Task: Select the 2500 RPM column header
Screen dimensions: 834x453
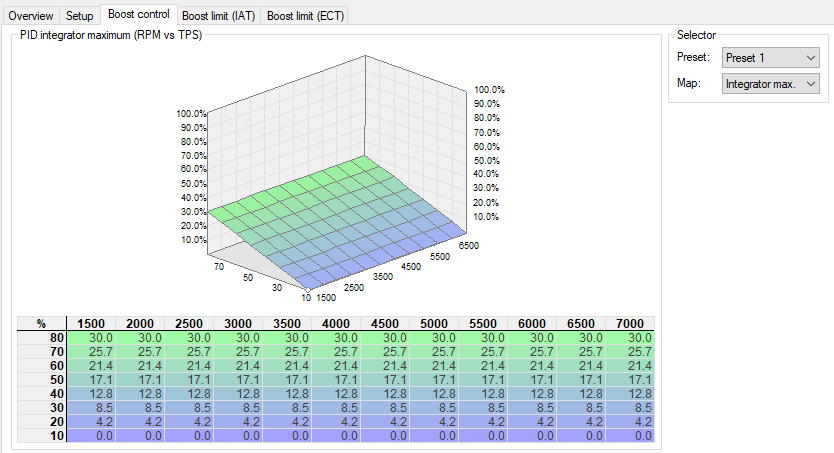Action: pos(189,323)
